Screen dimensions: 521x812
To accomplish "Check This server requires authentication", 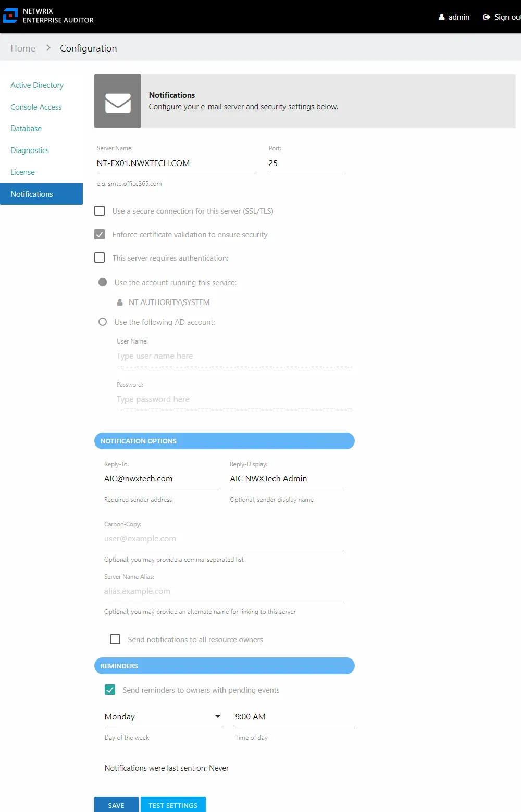I will click(100, 258).
